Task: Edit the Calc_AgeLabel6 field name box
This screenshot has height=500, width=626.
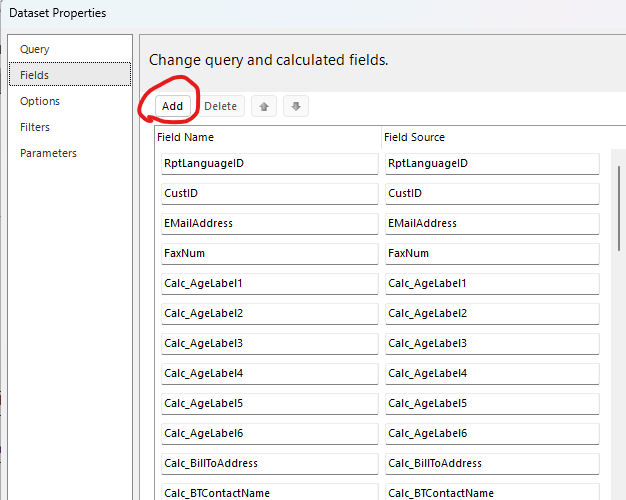Action: 267,433
